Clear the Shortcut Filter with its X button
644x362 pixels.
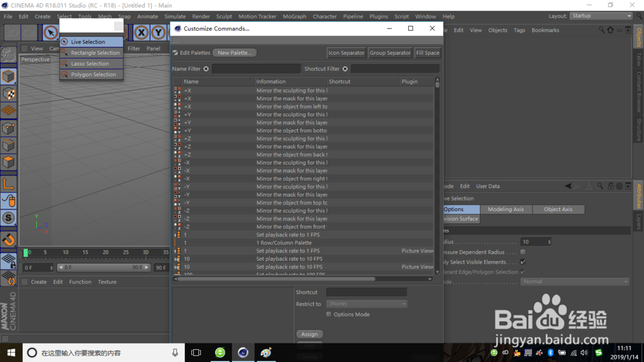345,69
